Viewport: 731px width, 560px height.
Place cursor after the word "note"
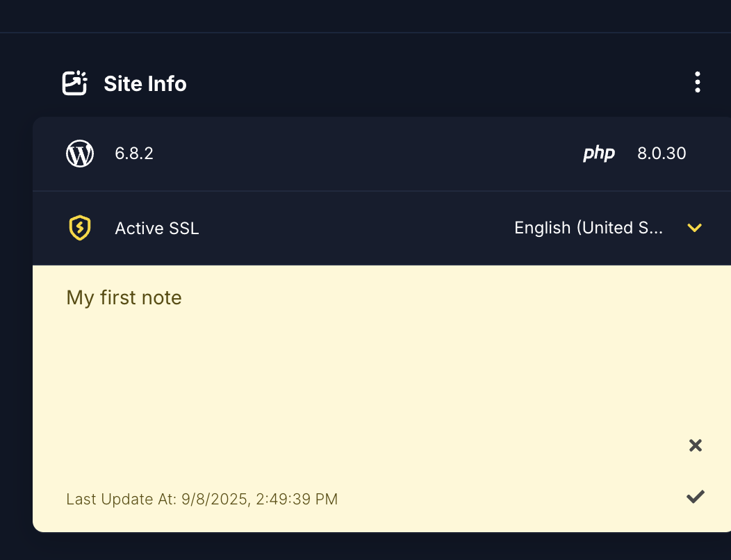click(x=182, y=298)
